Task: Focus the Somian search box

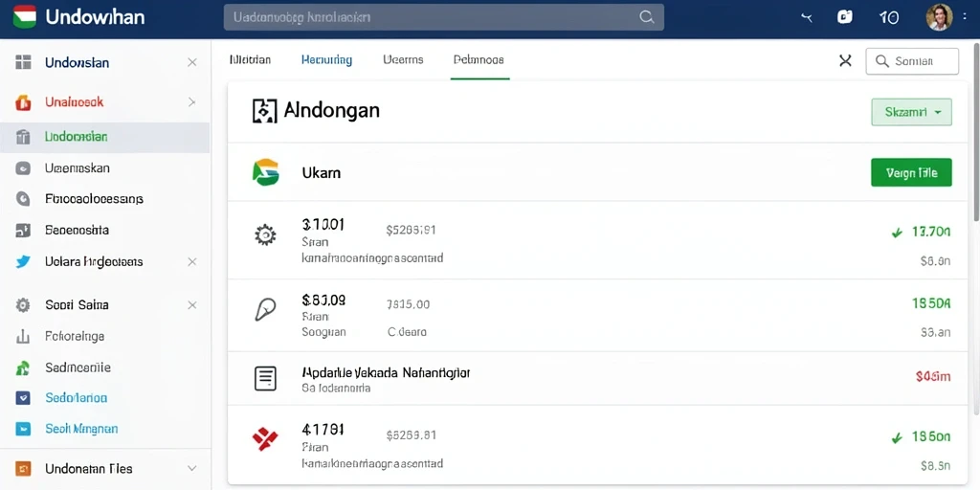Action: coord(912,61)
